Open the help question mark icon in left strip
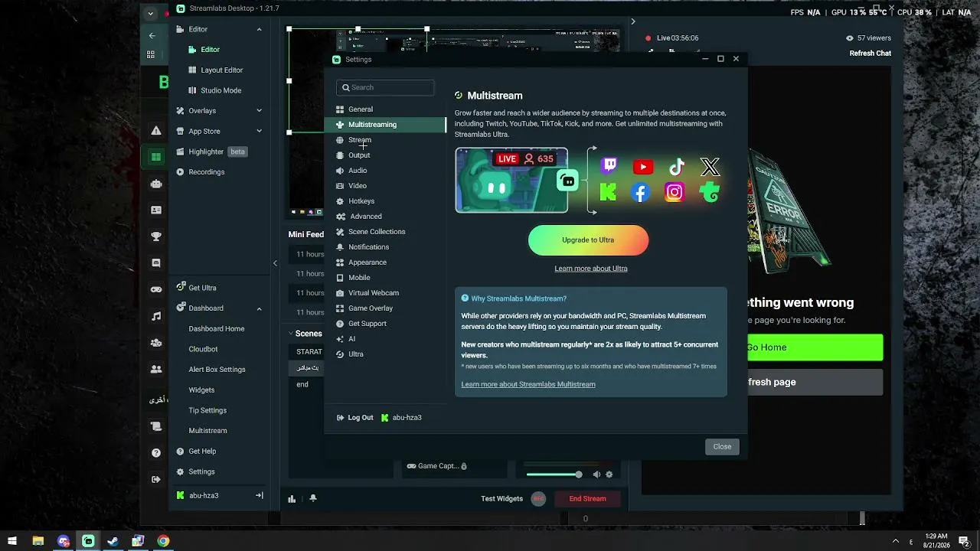This screenshot has width=980, height=551. pos(156,453)
